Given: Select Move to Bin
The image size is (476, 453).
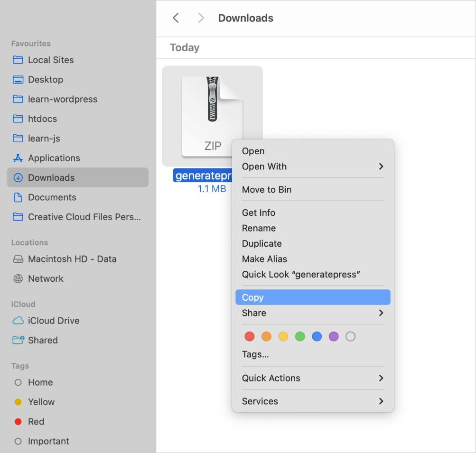Looking at the screenshot, I should coord(313,190).
